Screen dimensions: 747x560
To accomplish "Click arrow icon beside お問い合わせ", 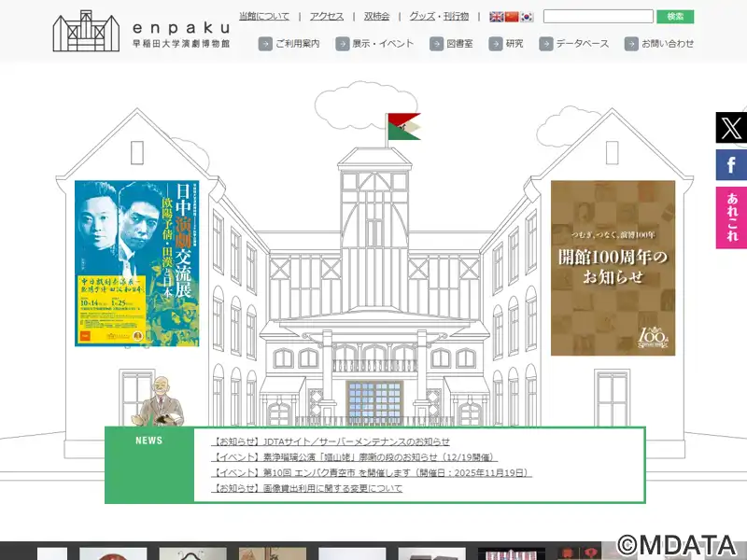I will tap(631, 44).
